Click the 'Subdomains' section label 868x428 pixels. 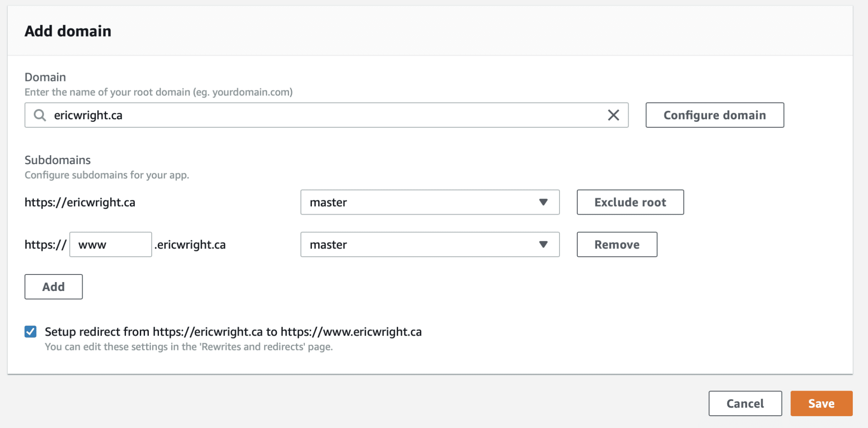point(58,160)
